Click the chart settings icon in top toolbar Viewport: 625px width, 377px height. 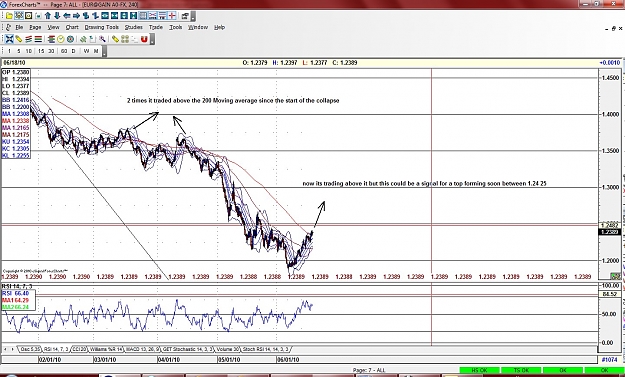pos(185,16)
